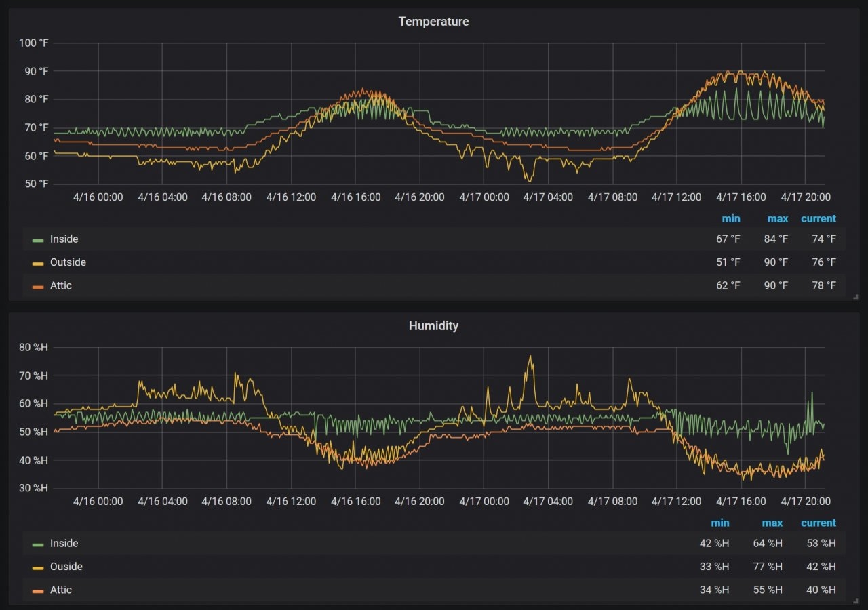The height and width of the screenshot is (610, 868).
Task: Click Inside max value 84 °F
Action: (776, 239)
